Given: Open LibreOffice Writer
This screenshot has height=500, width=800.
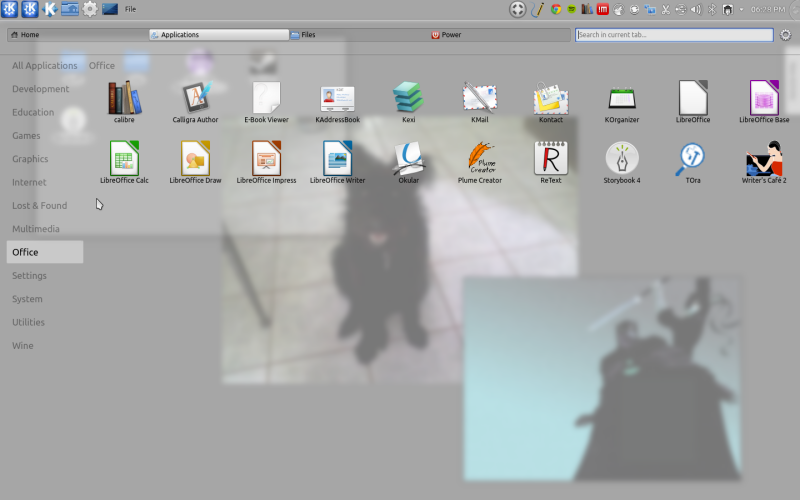Looking at the screenshot, I should point(337,162).
